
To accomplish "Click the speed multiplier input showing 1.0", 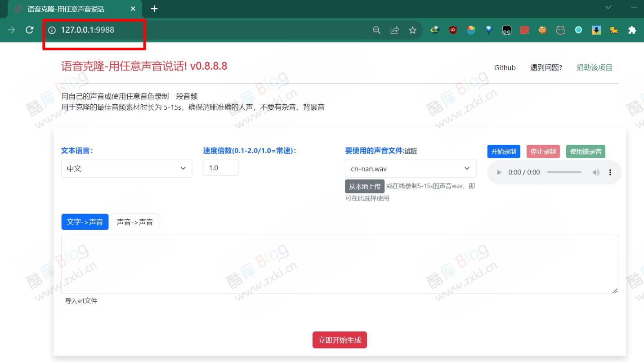I will click(x=221, y=167).
